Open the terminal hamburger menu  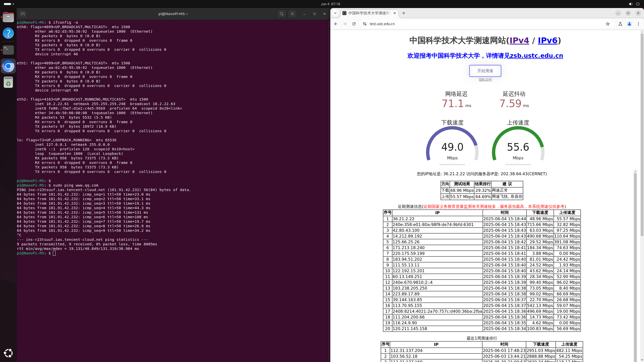coord(292,14)
